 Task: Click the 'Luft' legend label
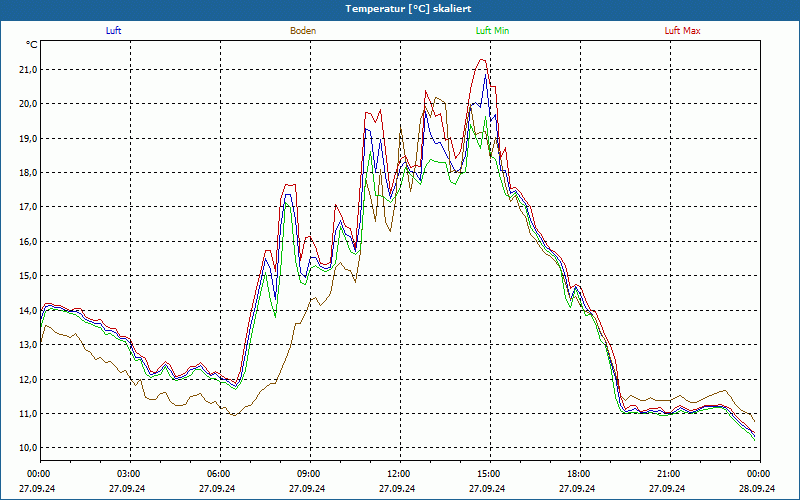(114, 31)
